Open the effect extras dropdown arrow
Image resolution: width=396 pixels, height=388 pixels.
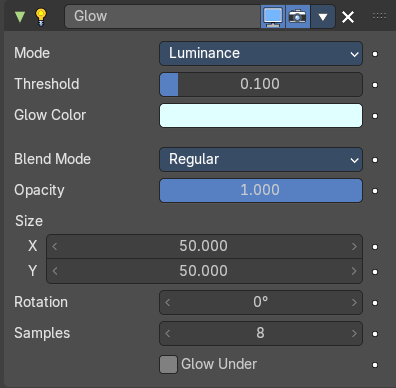pos(323,16)
